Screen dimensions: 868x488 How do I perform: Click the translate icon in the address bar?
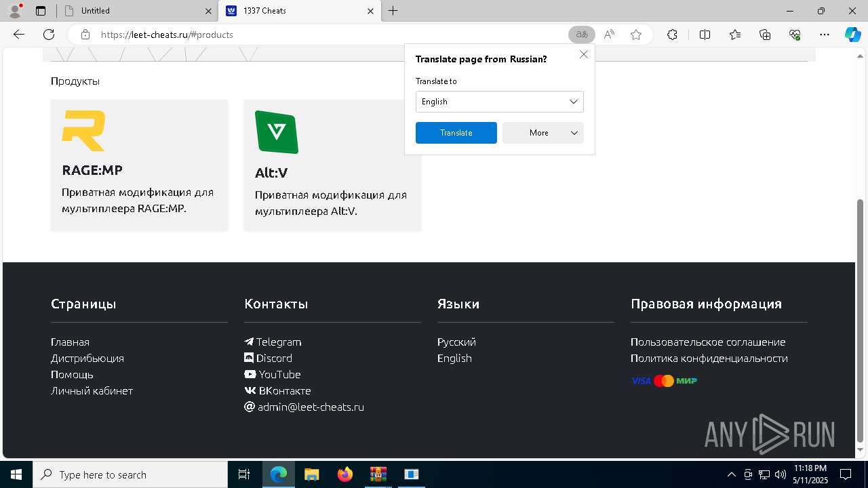[581, 35]
